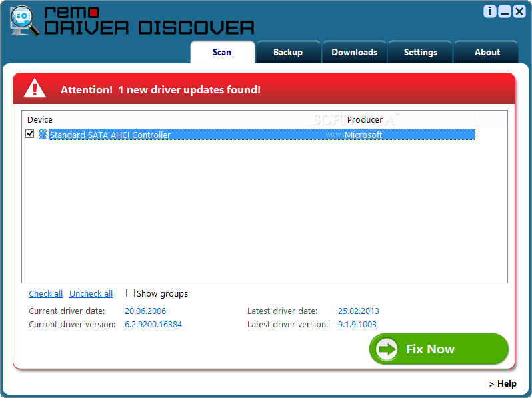Click the info icon in title bar
532x398 pixels.
point(489,11)
